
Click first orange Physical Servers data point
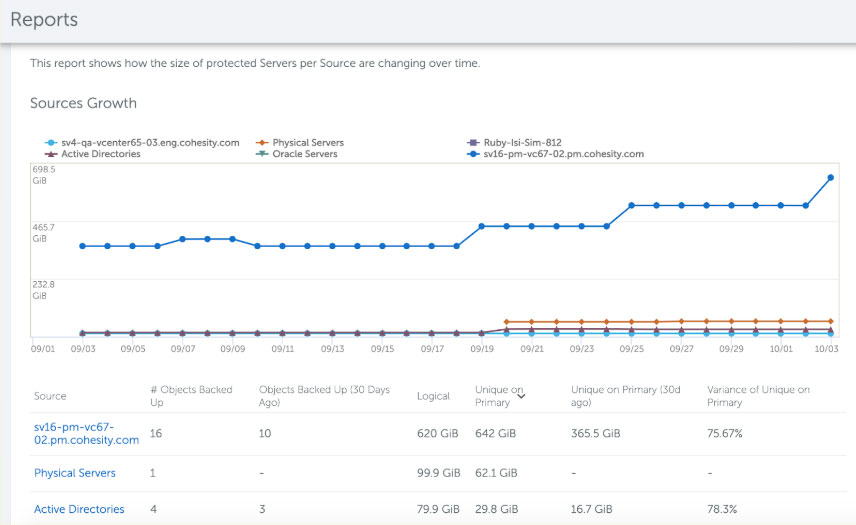pyautogui.click(x=507, y=322)
